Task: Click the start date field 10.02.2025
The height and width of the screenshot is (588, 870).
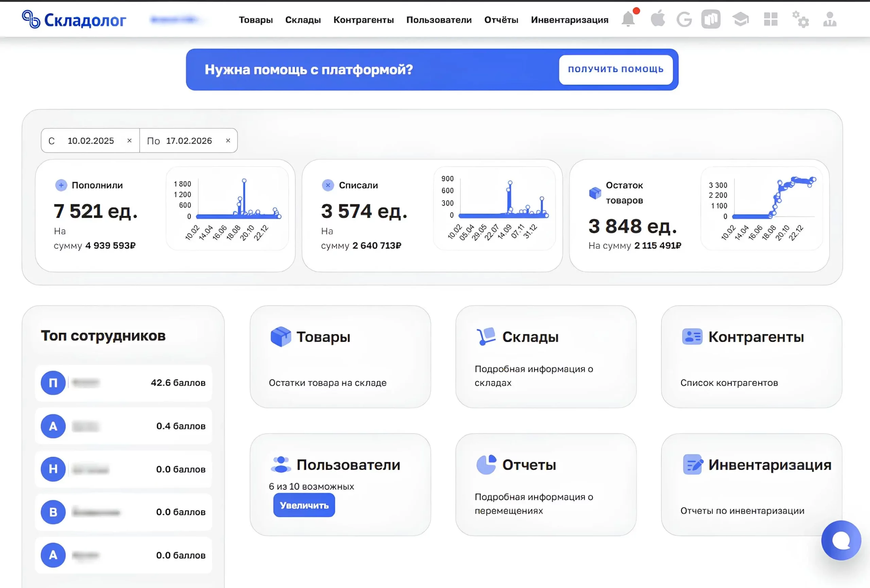Action: tap(91, 141)
